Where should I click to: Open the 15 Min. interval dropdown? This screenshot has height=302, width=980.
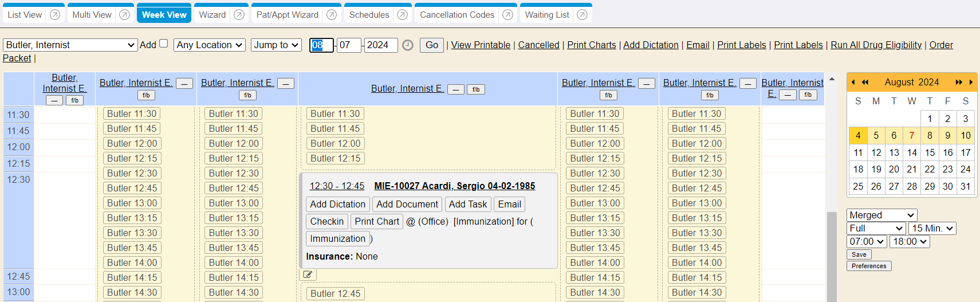[932, 228]
